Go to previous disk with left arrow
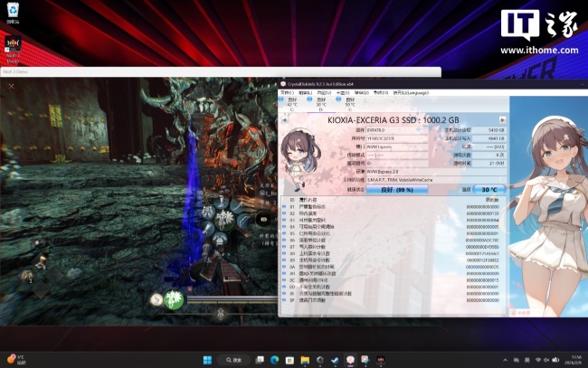The width and height of the screenshot is (588, 368). pos(284,120)
